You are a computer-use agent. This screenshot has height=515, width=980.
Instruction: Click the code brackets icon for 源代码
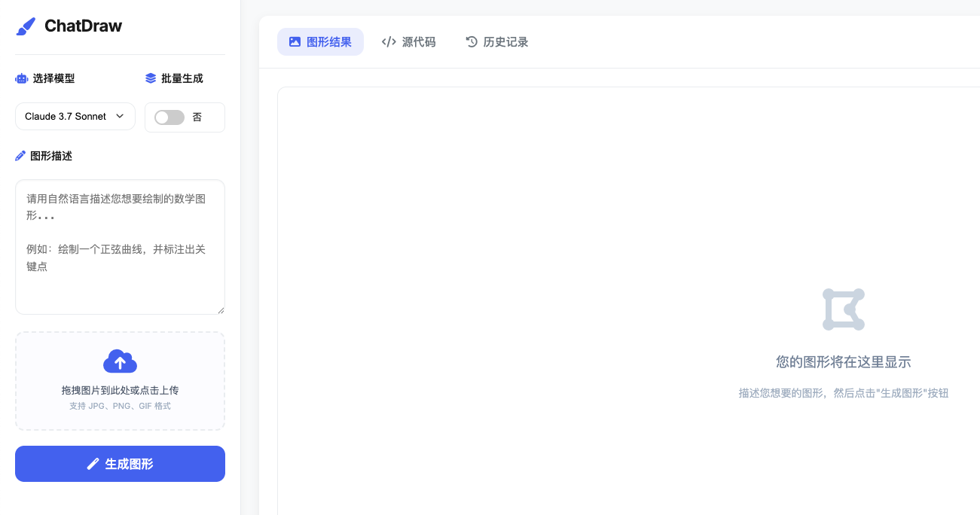pos(389,42)
